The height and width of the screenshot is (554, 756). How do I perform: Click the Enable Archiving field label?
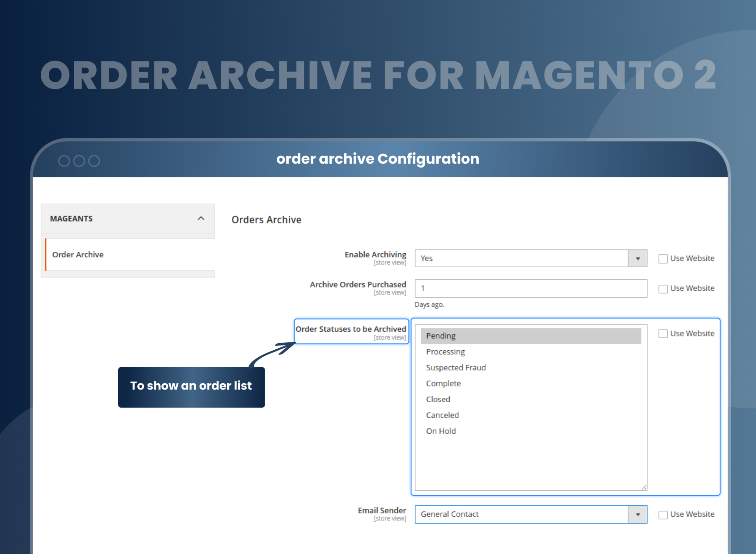(x=375, y=255)
